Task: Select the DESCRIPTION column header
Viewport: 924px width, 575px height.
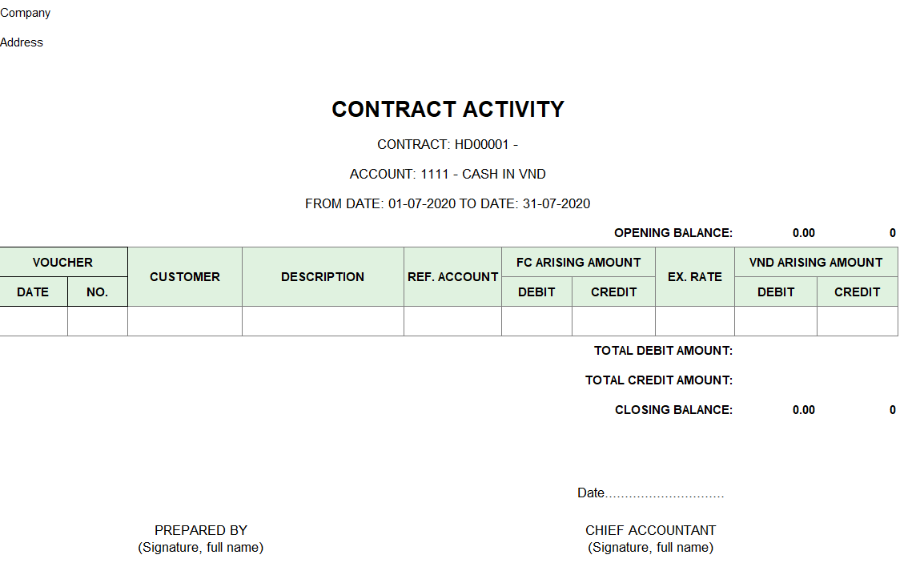Action: (323, 277)
